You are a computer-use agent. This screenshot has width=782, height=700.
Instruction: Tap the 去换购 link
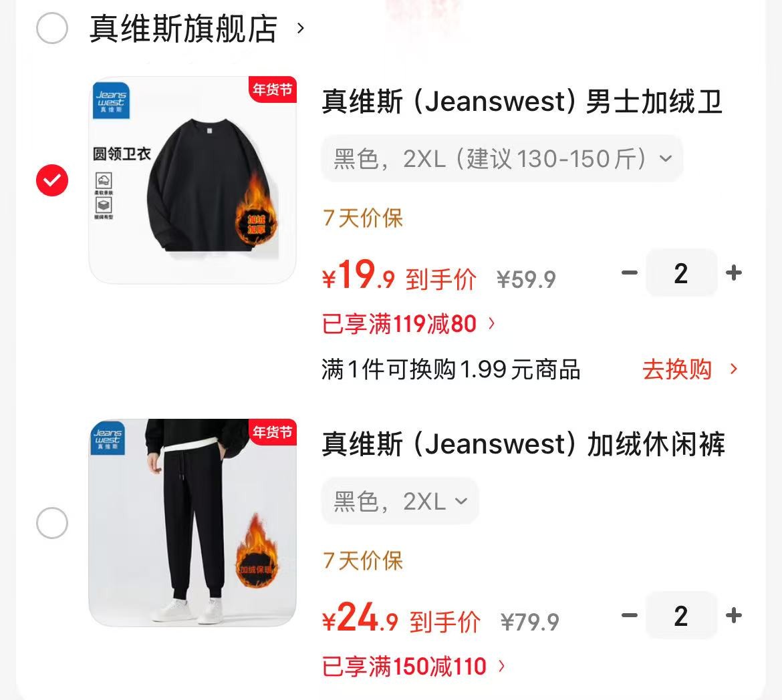pyautogui.click(x=677, y=369)
